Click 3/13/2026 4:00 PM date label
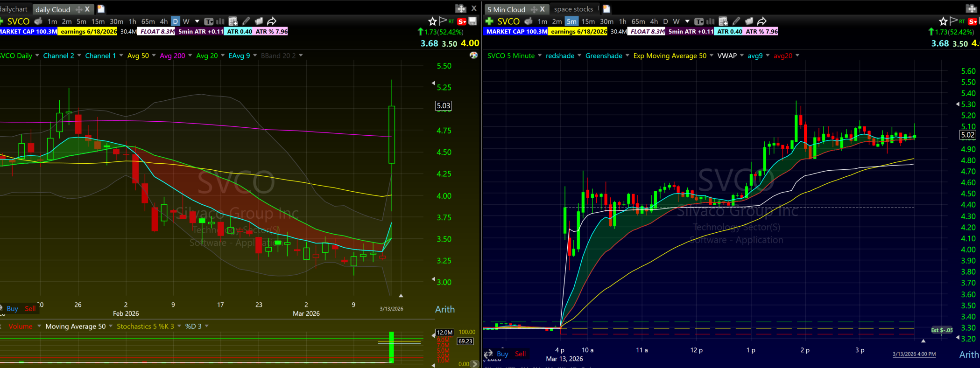 [x=914, y=354]
